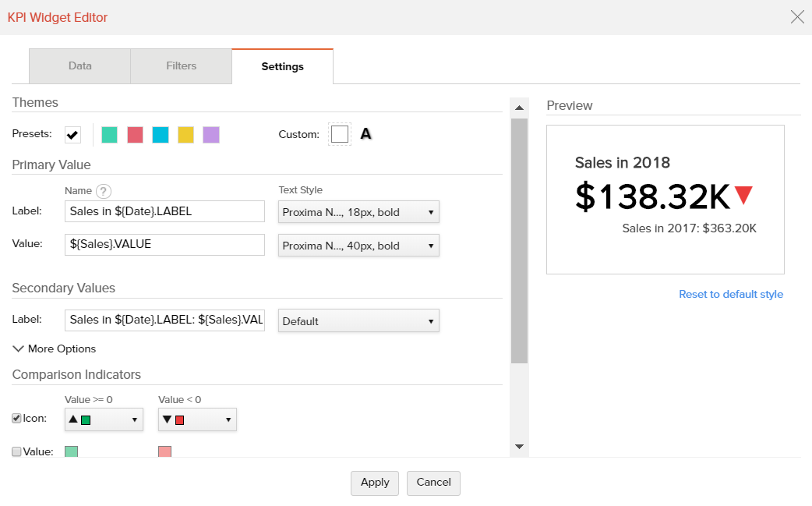Image resolution: width=812 pixels, height=506 pixels.
Task: Open the Filters tab
Action: 181,66
